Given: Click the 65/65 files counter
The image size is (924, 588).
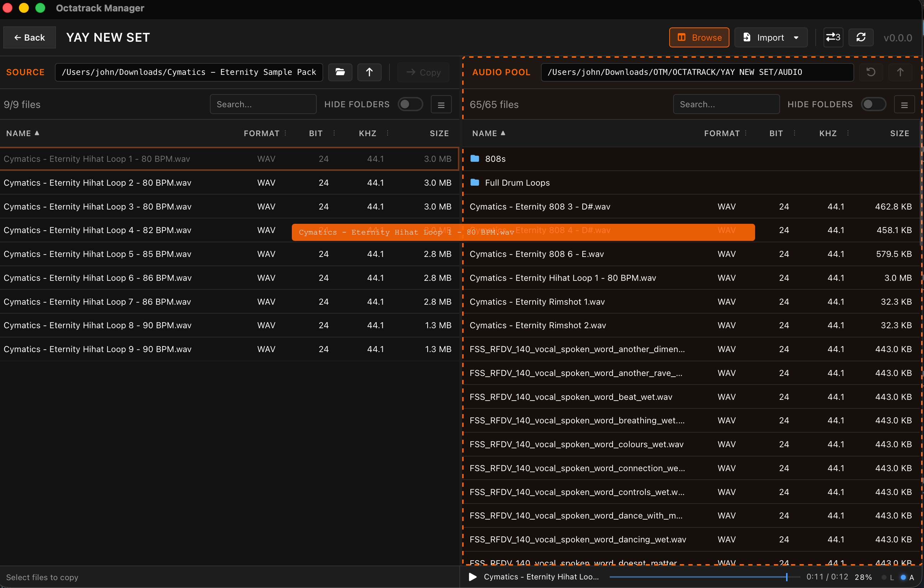Looking at the screenshot, I should (x=494, y=104).
